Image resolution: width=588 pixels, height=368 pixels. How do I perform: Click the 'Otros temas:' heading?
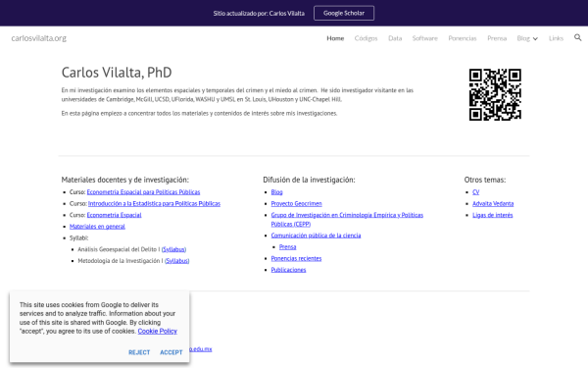click(x=484, y=180)
